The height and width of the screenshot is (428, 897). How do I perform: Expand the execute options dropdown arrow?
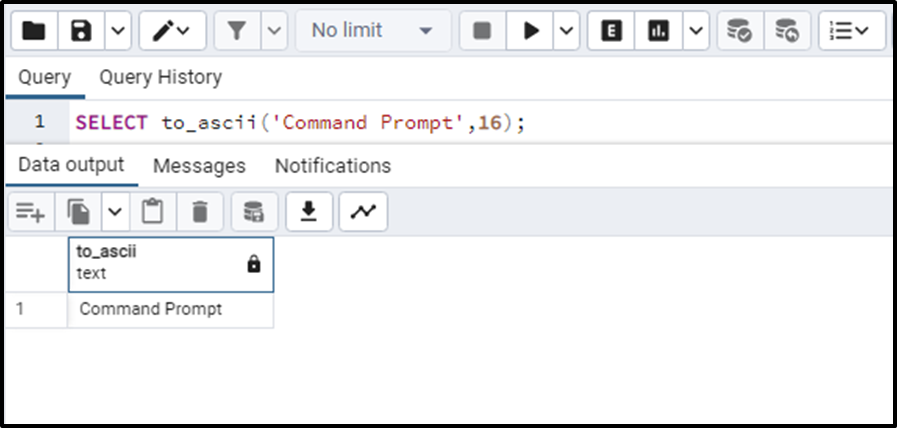566,31
